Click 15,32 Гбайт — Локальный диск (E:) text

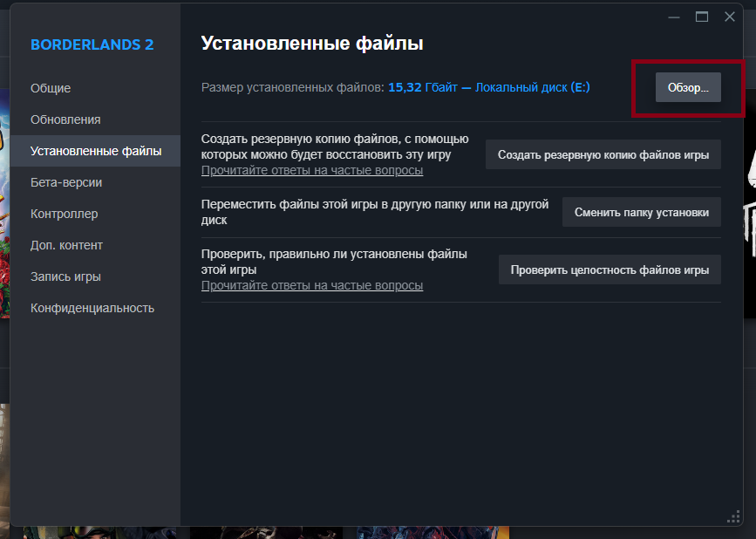coord(489,87)
